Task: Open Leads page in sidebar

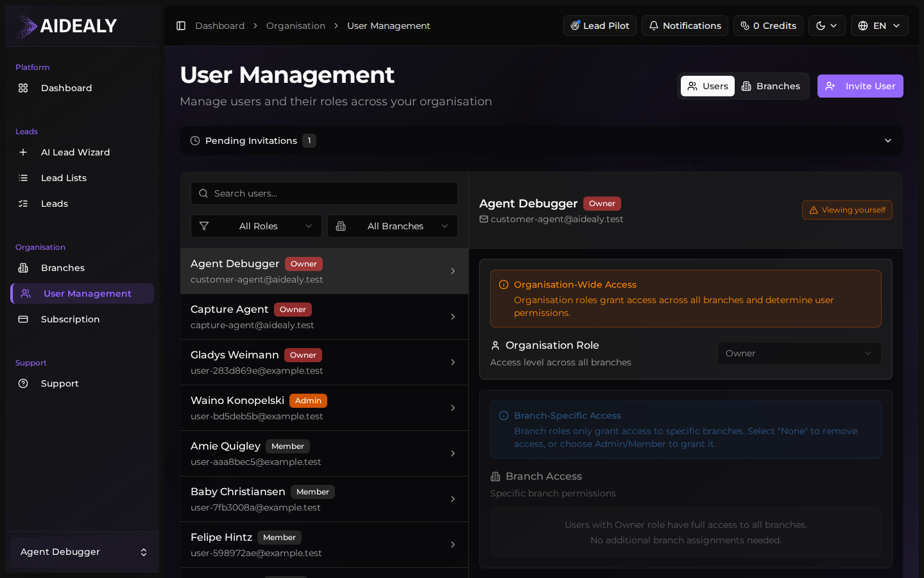Action: (x=82, y=204)
